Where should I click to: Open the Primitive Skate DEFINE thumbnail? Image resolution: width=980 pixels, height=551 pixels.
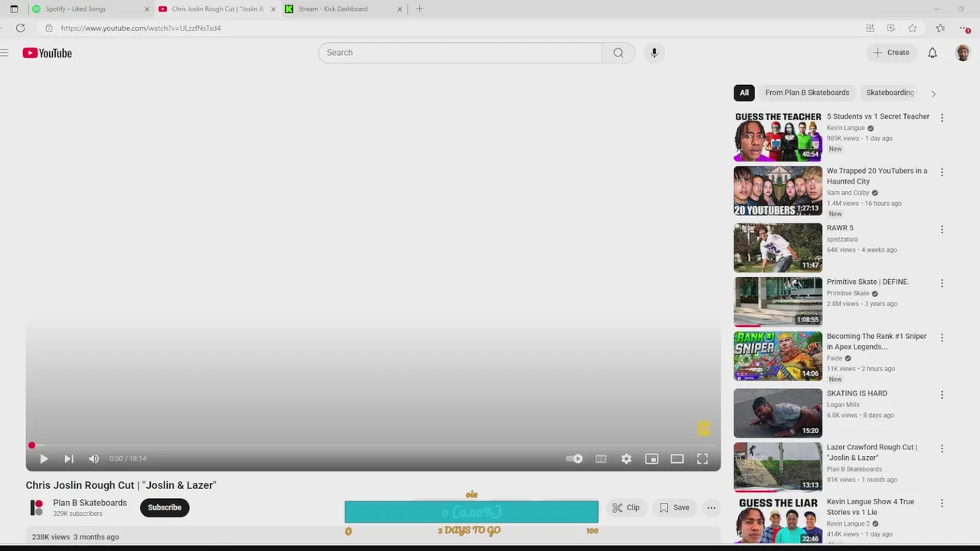(778, 302)
